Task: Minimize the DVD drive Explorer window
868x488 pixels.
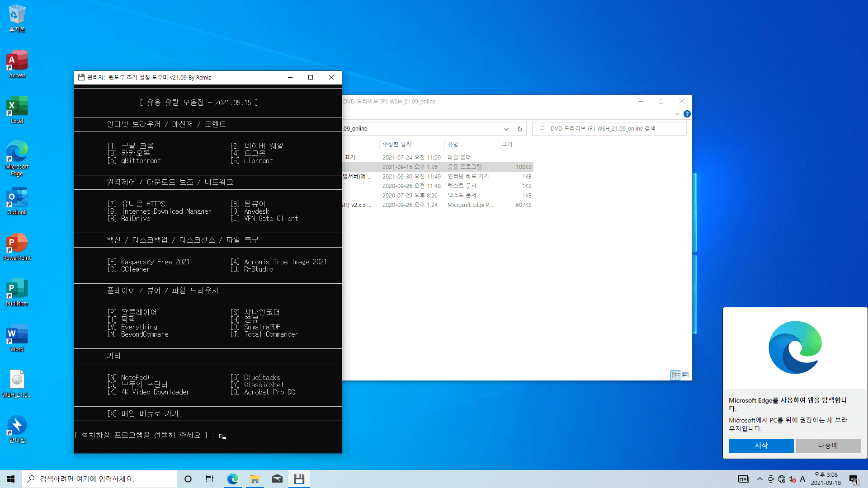Action: (641, 102)
